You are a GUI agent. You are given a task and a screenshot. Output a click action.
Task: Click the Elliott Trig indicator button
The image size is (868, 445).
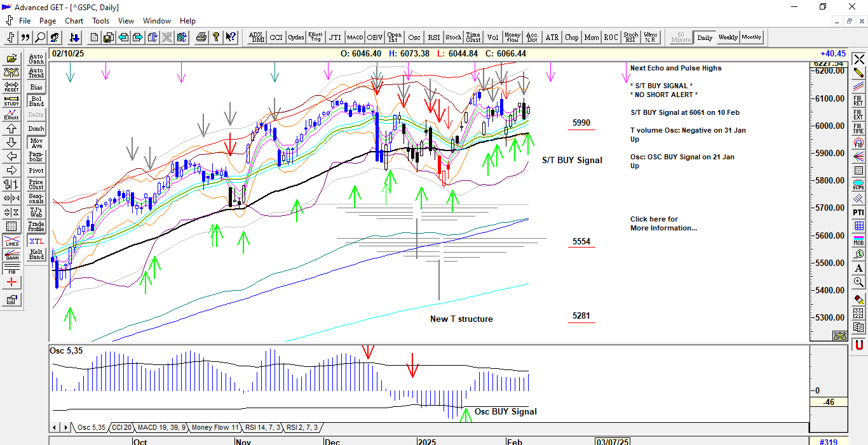tap(315, 37)
